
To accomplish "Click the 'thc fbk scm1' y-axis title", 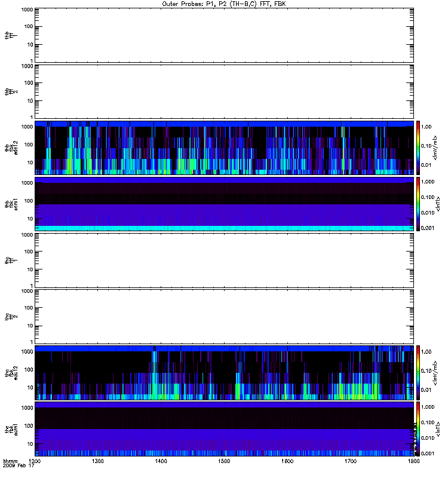I will [11, 429].
